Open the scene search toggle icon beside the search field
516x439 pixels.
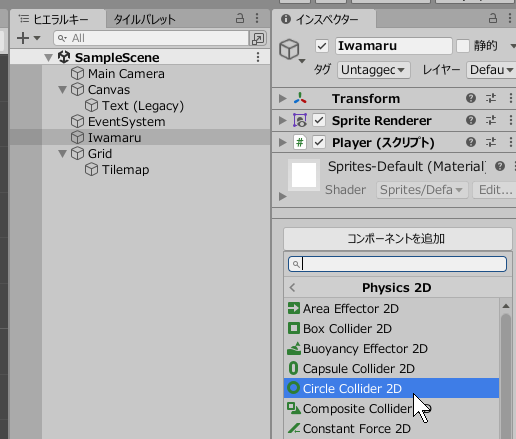pos(258,38)
